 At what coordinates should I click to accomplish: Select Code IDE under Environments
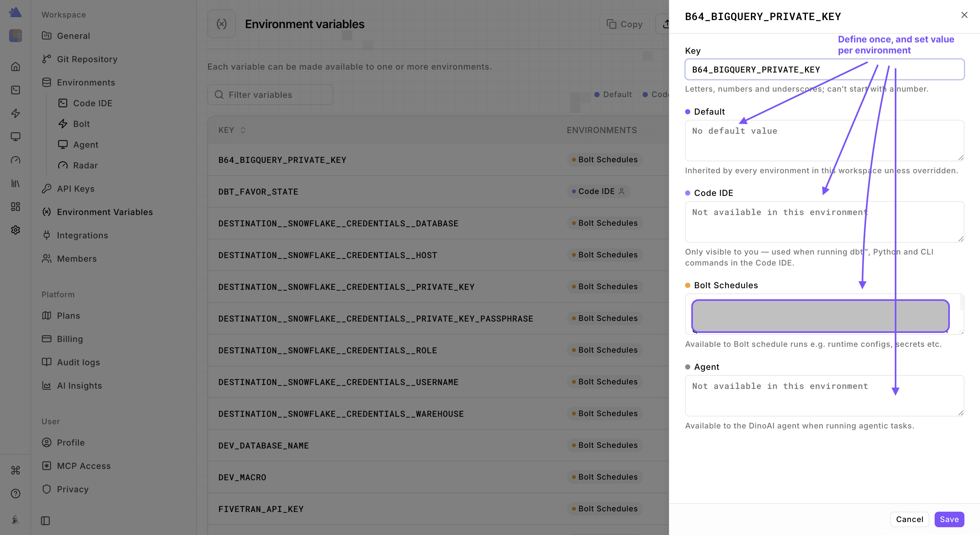(x=85, y=103)
